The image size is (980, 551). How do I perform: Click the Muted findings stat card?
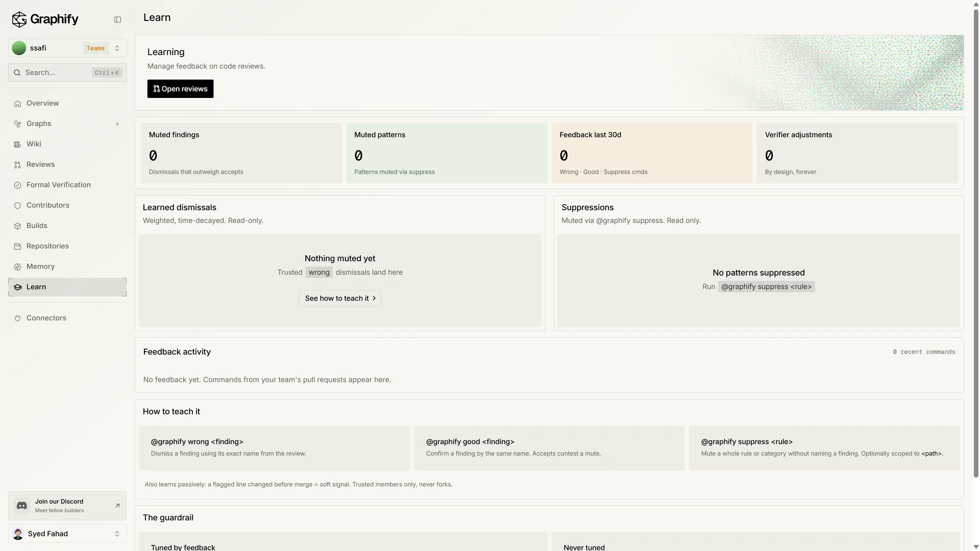click(241, 153)
